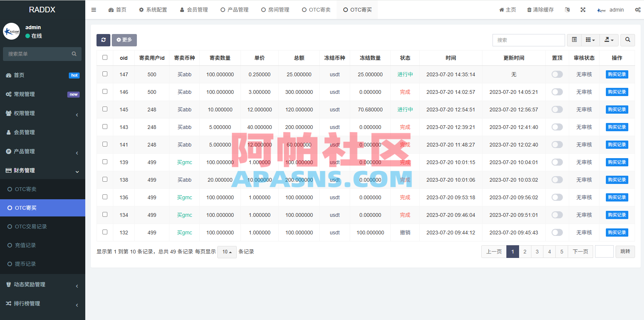Open the export data dropdown
The width and height of the screenshot is (644, 320).
[x=609, y=40]
